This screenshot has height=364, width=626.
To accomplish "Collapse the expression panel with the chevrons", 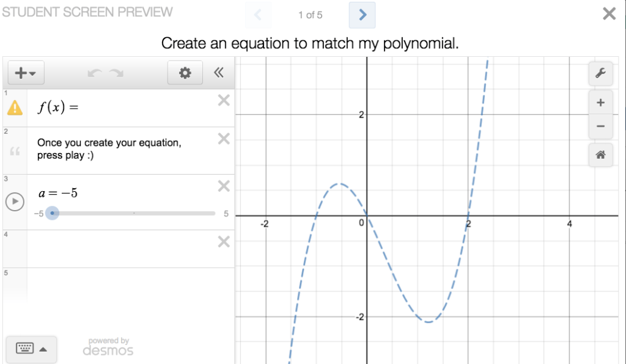I will click(218, 73).
